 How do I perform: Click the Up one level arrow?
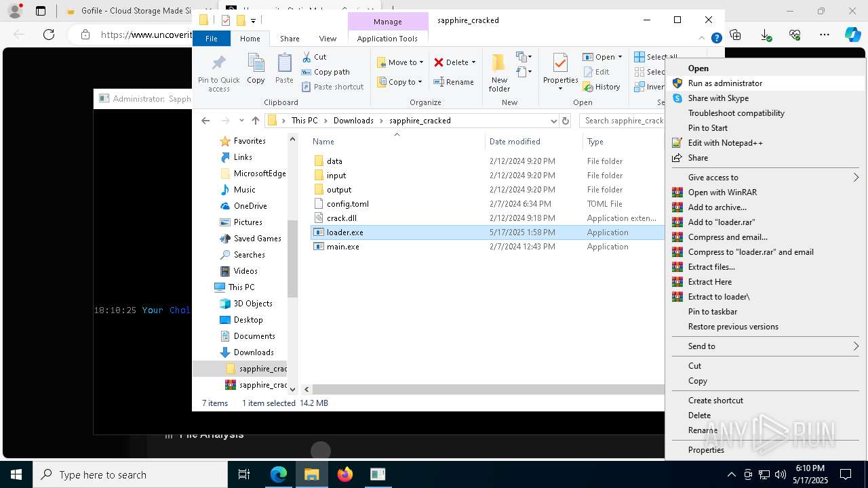(x=255, y=121)
